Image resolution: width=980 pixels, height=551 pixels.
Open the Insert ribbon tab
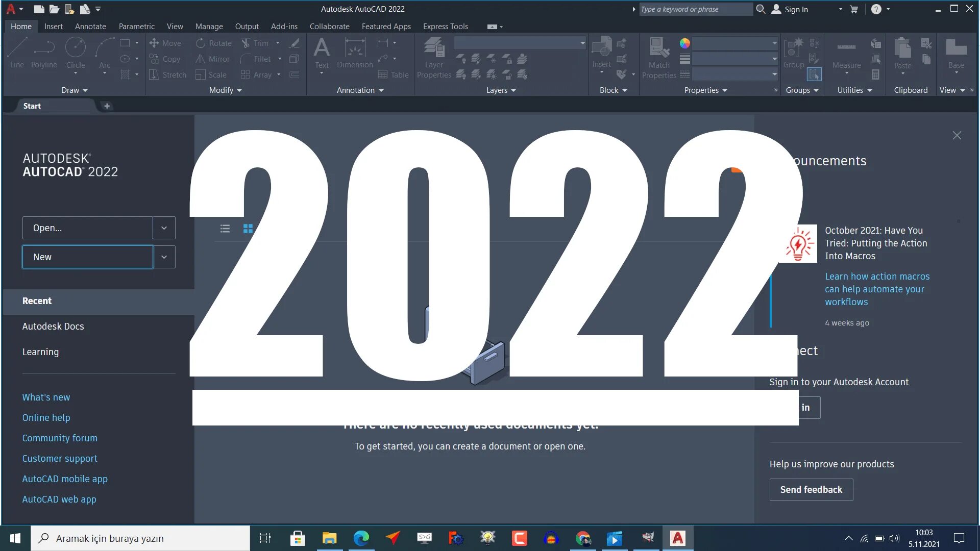point(54,27)
